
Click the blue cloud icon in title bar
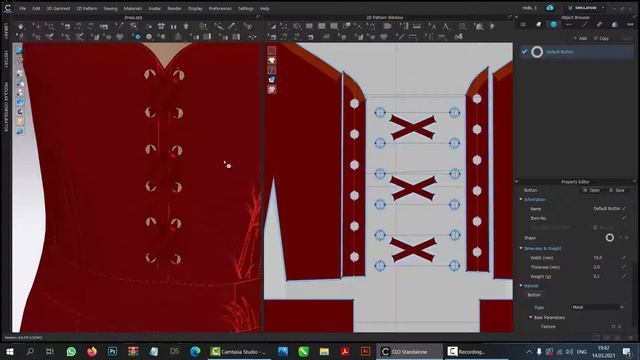click(550, 8)
